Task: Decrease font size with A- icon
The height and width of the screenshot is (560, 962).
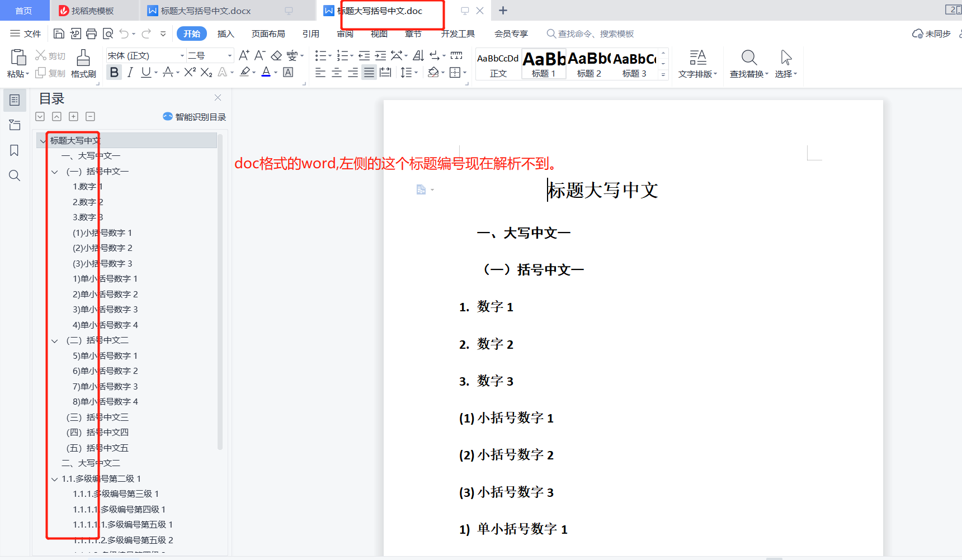Action: (260, 55)
